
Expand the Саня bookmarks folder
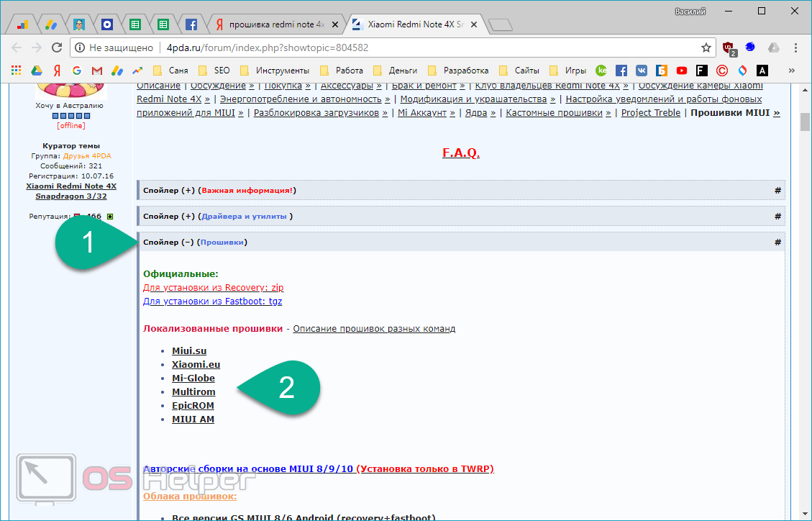(170, 71)
